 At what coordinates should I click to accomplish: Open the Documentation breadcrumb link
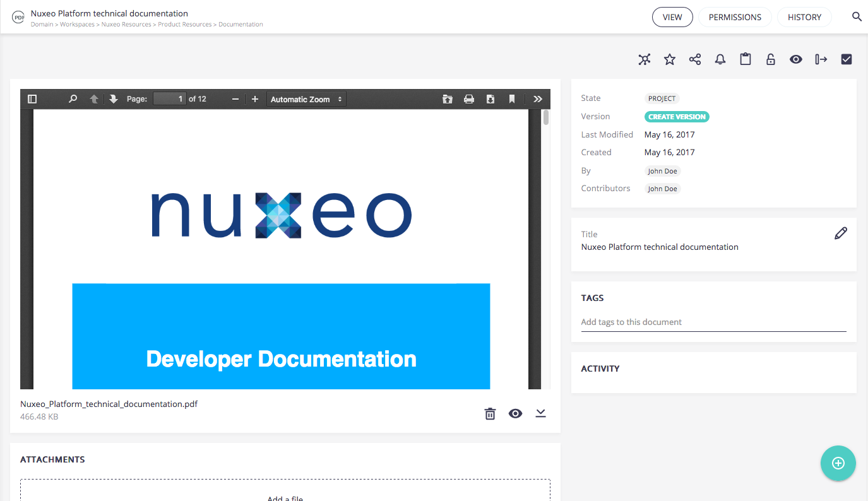click(x=241, y=25)
